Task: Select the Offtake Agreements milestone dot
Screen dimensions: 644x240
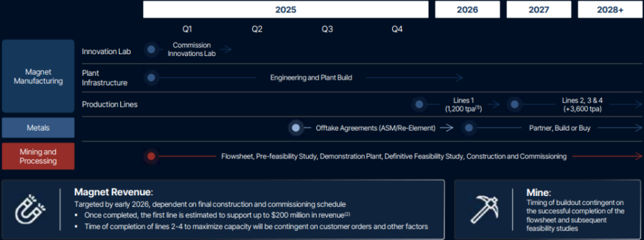Action: pos(296,127)
